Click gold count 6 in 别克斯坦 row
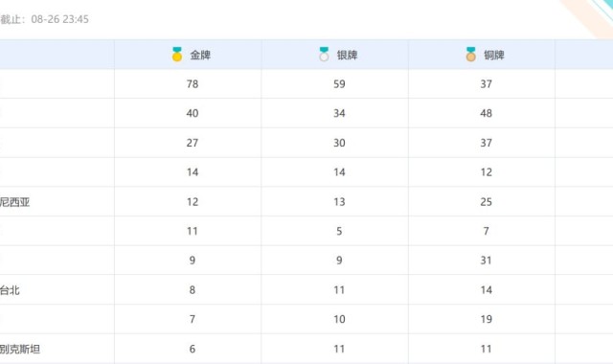Viewport: 613px width, 364px height. [x=193, y=349]
